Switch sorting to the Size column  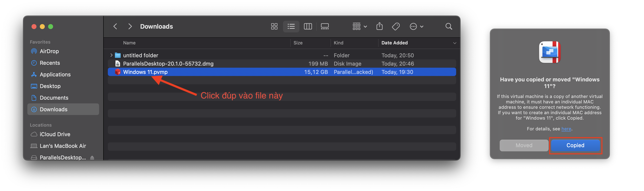coord(298,43)
